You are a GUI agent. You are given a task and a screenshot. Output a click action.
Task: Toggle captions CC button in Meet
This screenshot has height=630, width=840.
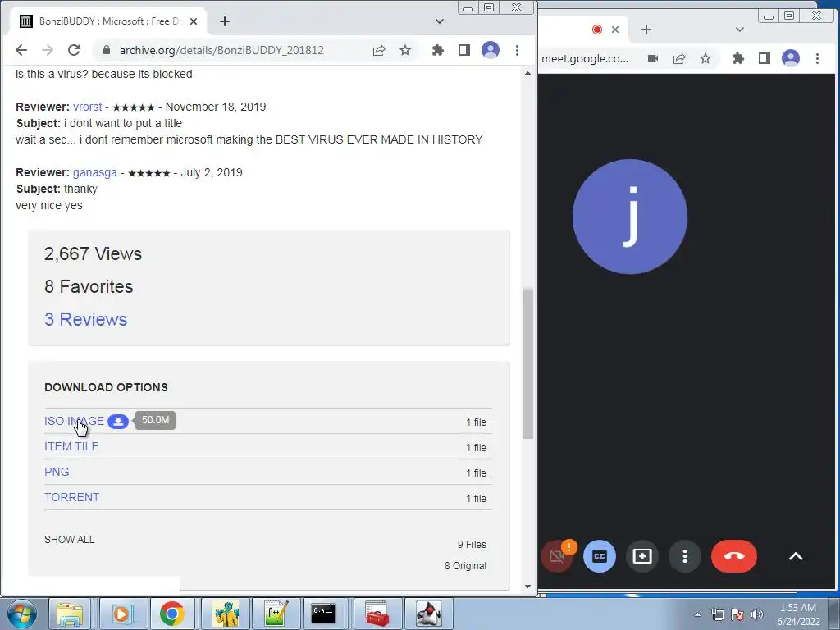[x=600, y=556]
